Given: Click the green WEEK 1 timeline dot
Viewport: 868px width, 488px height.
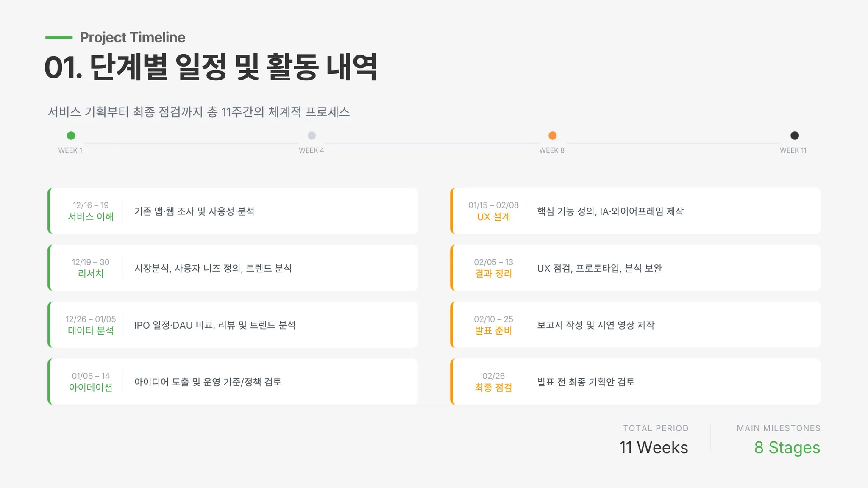Looking at the screenshot, I should (71, 136).
